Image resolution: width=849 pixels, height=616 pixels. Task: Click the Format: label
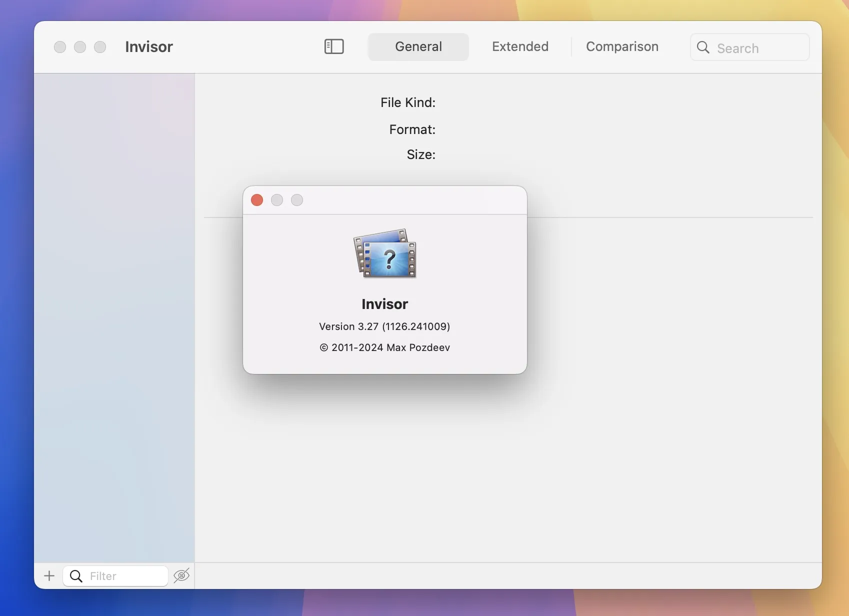click(x=412, y=129)
